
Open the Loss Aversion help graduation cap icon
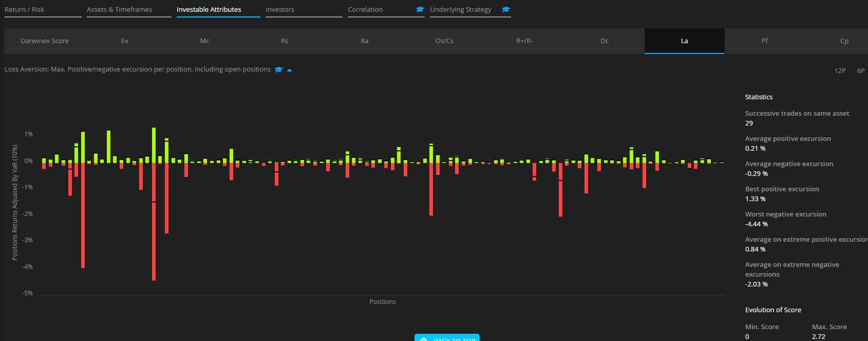click(x=278, y=69)
